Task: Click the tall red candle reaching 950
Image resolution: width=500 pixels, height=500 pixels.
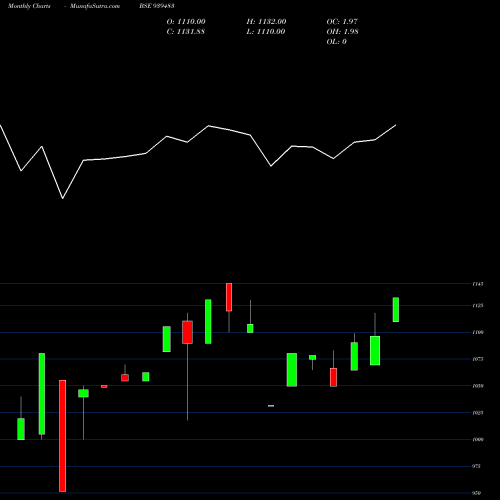Action: point(63,436)
